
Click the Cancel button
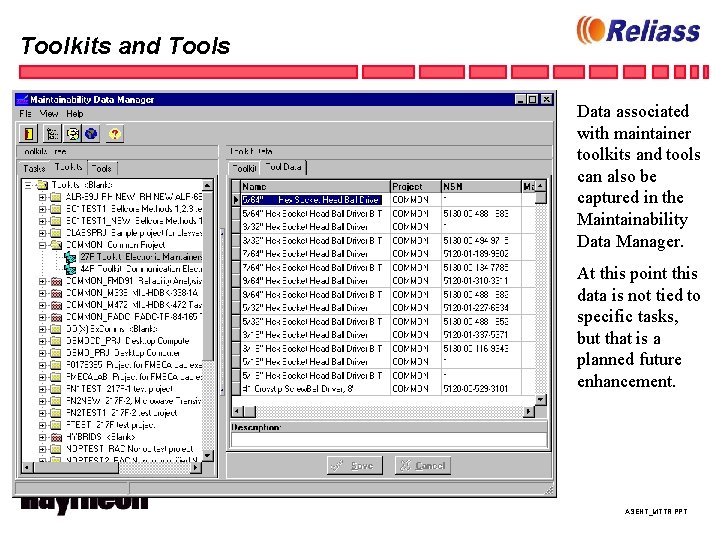tap(423, 466)
